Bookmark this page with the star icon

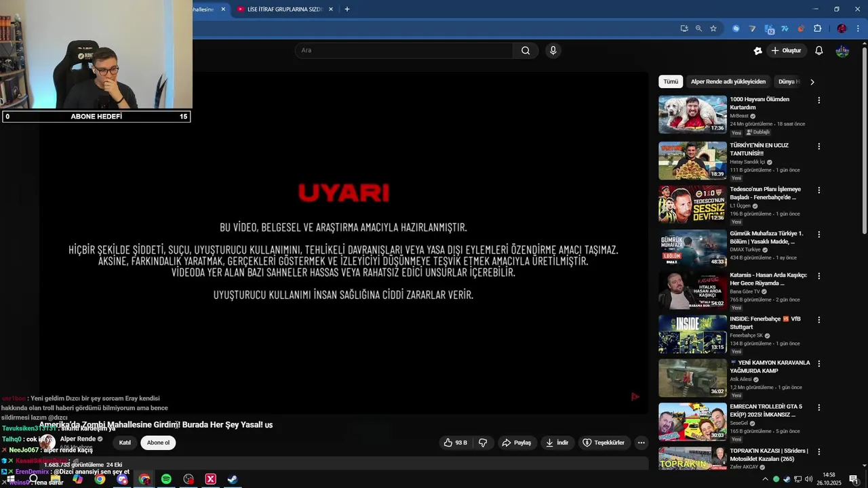713,28
